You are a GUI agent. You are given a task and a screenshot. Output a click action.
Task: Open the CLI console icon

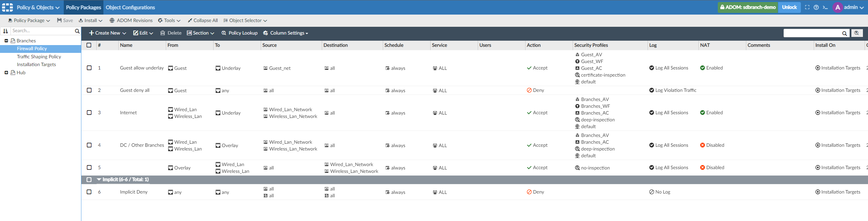[825, 7]
